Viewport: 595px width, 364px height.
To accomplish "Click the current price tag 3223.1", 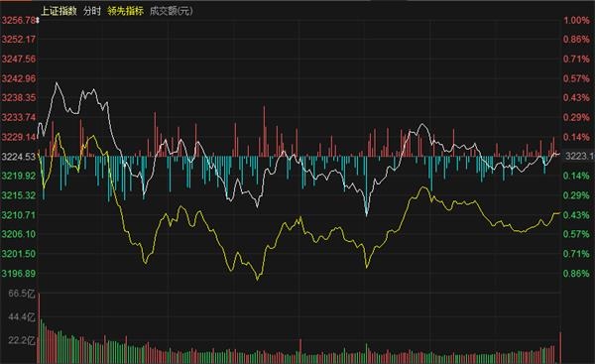I will coord(579,156).
